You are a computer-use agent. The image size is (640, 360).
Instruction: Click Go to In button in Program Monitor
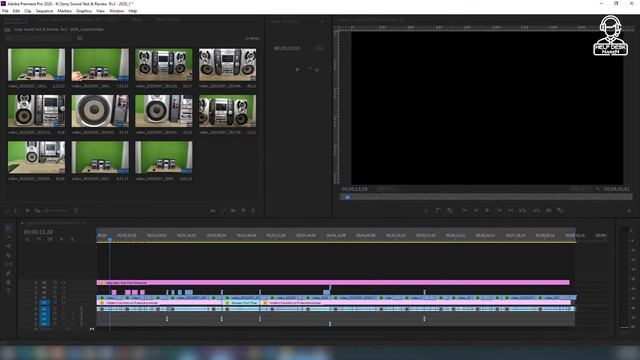click(464, 211)
